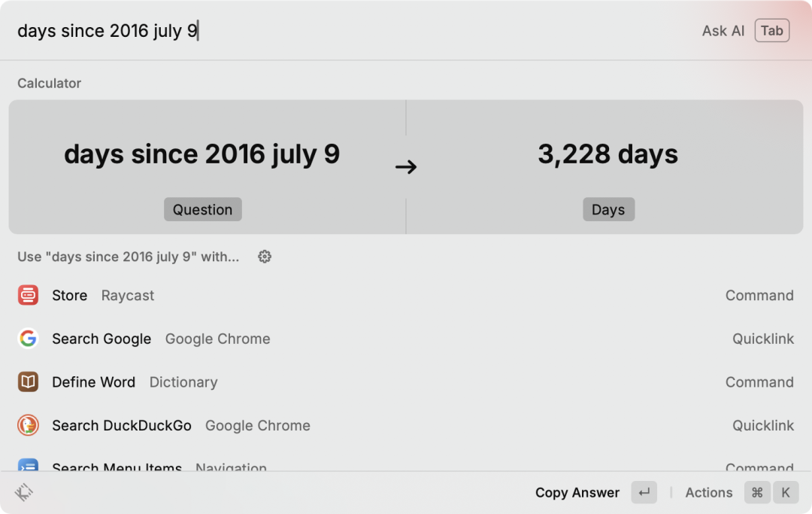This screenshot has width=812, height=514.
Task: Click the 'Raycast' subtitle next to Store
Action: point(127,295)
